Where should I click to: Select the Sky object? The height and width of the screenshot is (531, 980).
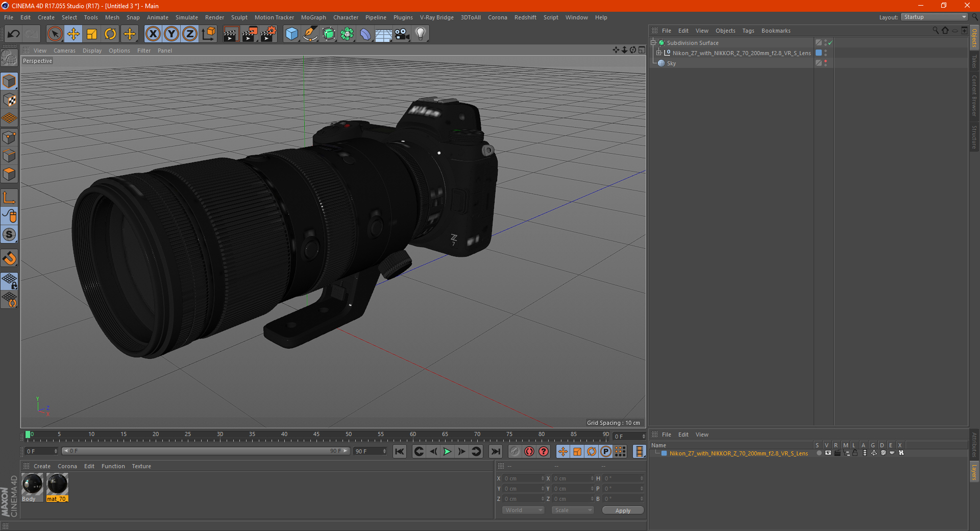tap(671, 63)
